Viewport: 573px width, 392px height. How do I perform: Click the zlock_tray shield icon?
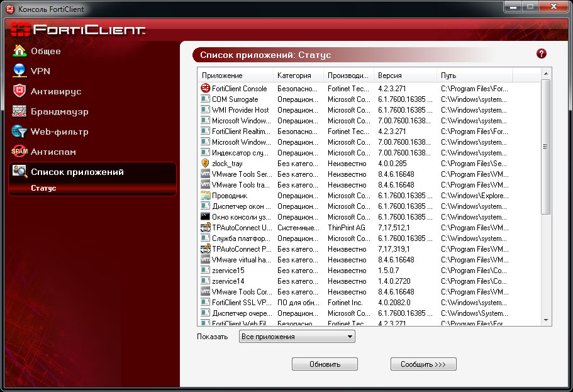pyautogui.click(x=206, y=163)
